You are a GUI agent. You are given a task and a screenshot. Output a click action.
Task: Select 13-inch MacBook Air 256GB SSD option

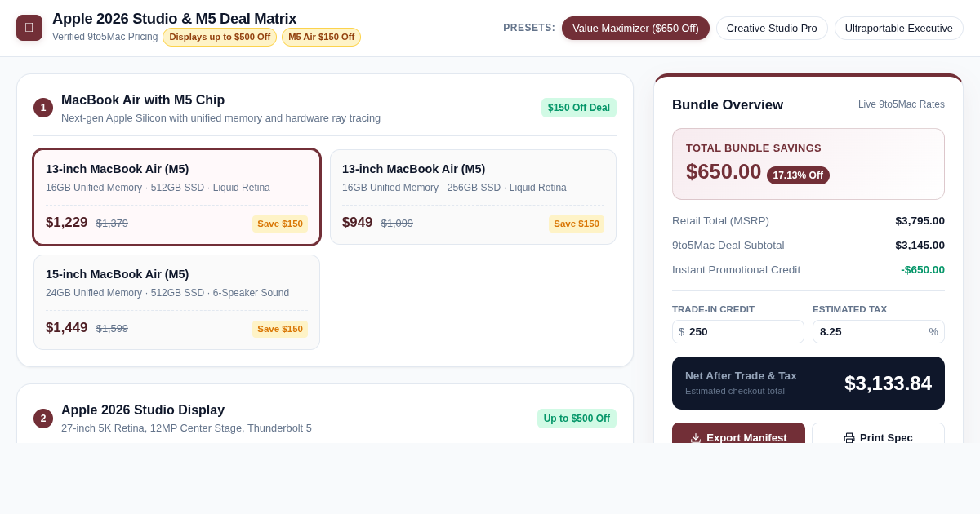coord(473,197)
